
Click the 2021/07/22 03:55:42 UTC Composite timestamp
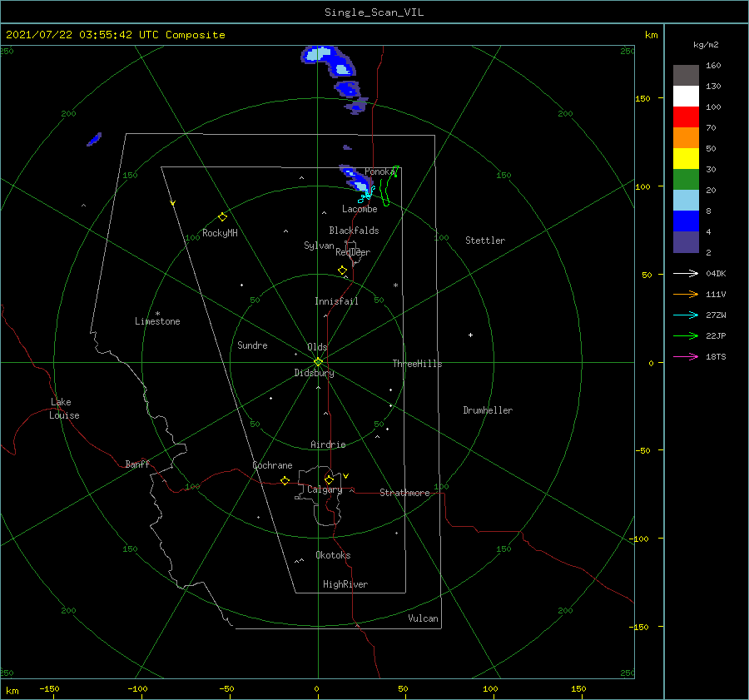coord(115,35)
